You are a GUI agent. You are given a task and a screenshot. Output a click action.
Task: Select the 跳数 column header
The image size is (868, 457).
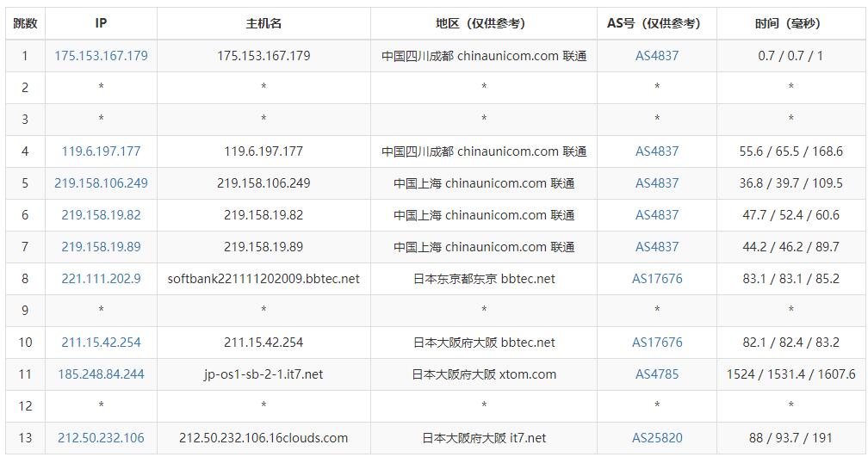pyautogui.click(x=25, y=23)
